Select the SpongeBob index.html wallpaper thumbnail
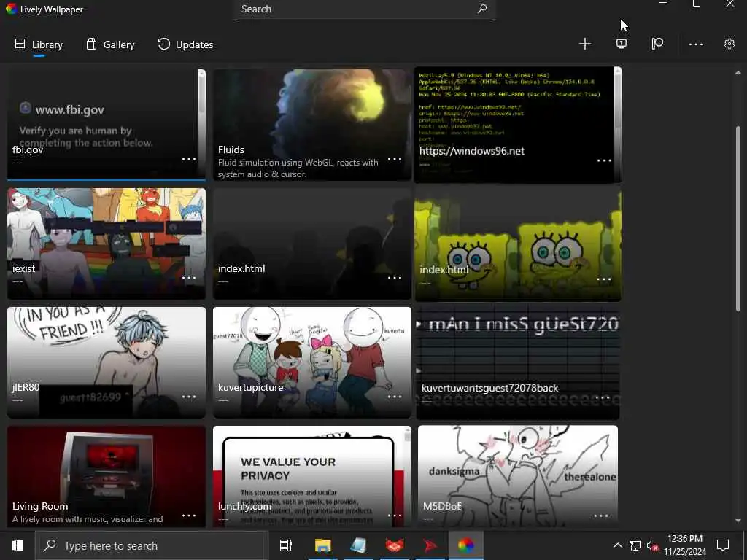This screenshot has width=747, height=560. click(518, 244)
